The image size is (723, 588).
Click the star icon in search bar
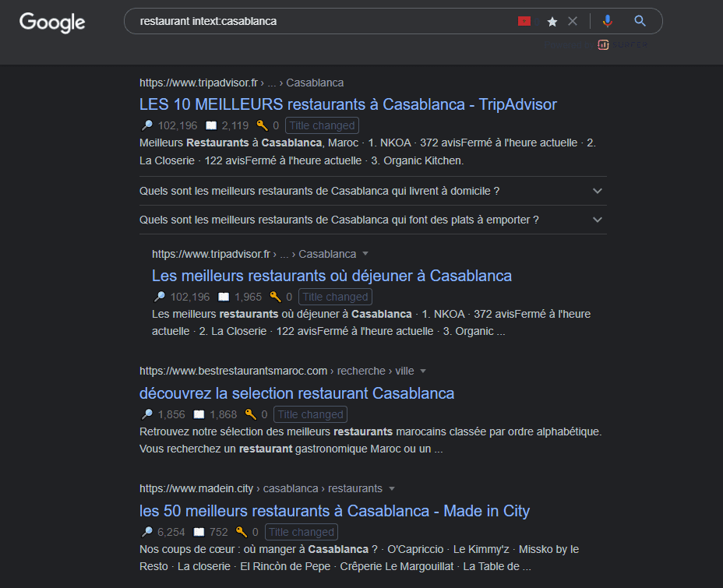552,22
